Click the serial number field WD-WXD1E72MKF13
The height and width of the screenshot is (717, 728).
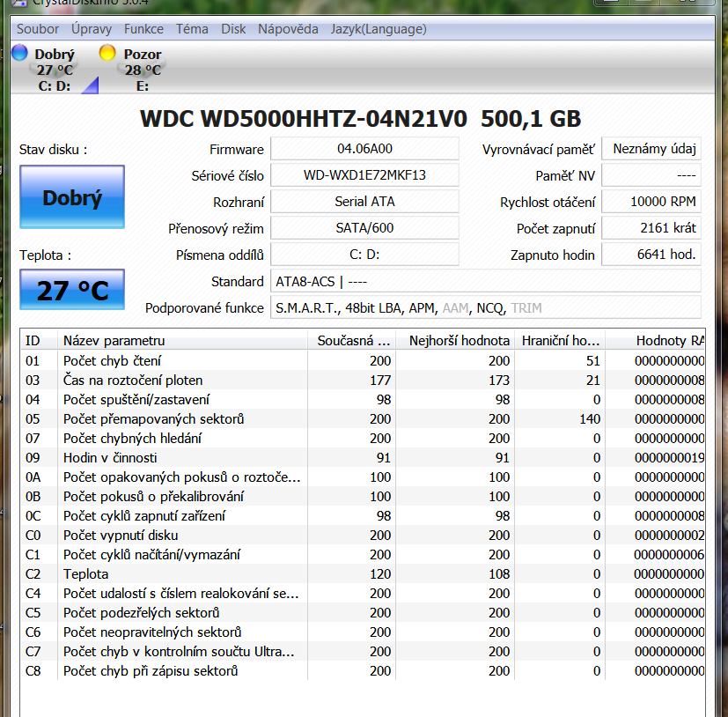[364, 175]
